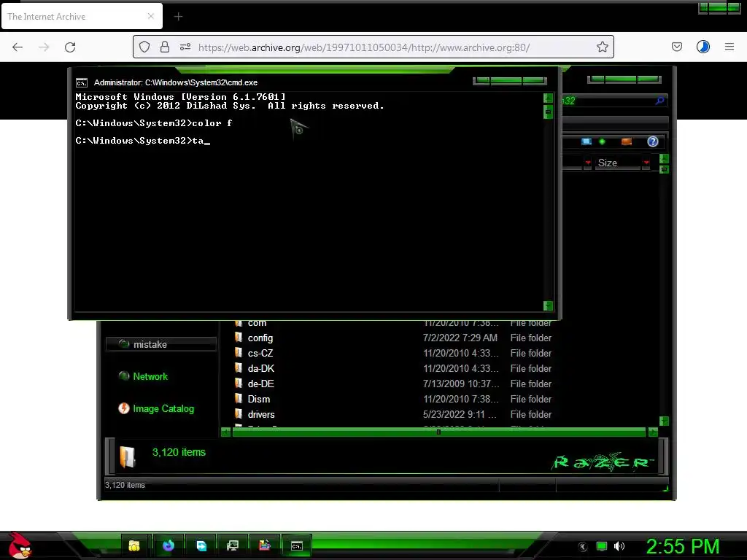The height and width of the screenshot is (560, 747).
Task: Click horizontal scrollbar left arrow in Explorer
Action: point(226,432)
